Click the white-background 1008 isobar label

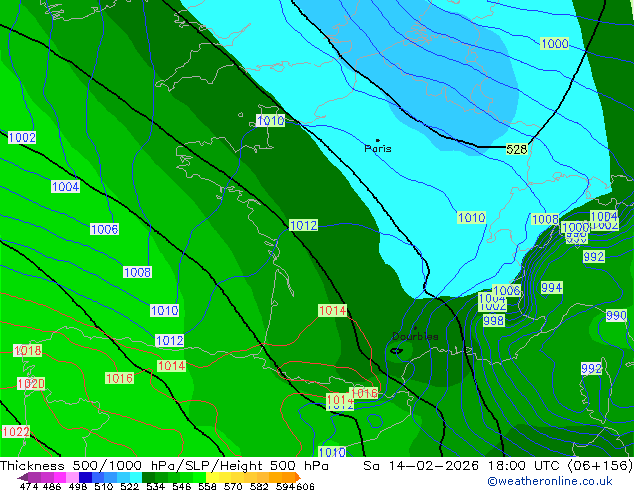pos(137,272)
